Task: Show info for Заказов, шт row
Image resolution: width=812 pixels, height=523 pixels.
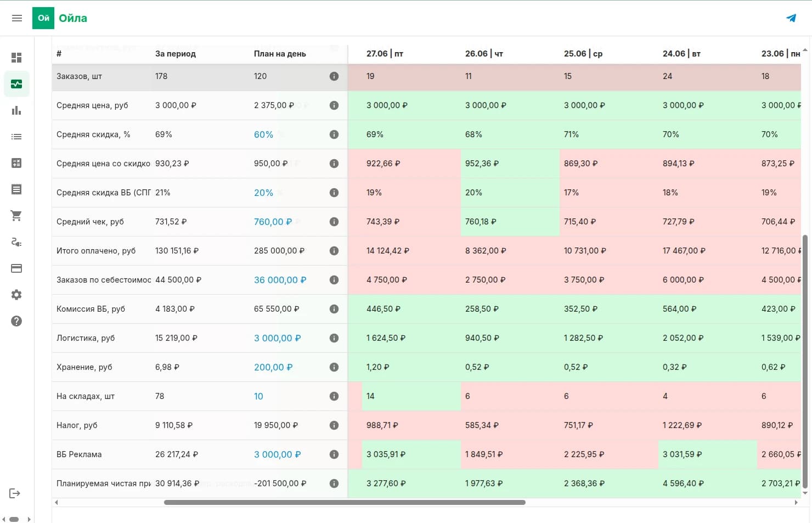Action: (334, 76)
